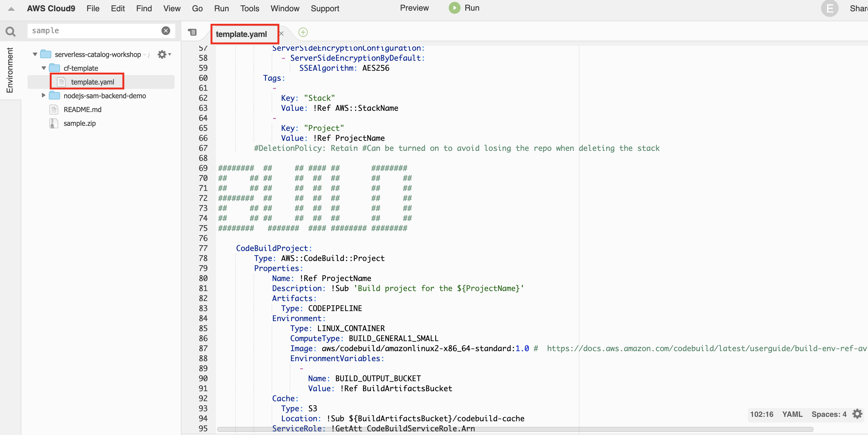Click the search magnifier icon in sidebar
Image resolution: width=868 pixels, height=435 pixels.
pyautogui.click(x=10, y=31)
